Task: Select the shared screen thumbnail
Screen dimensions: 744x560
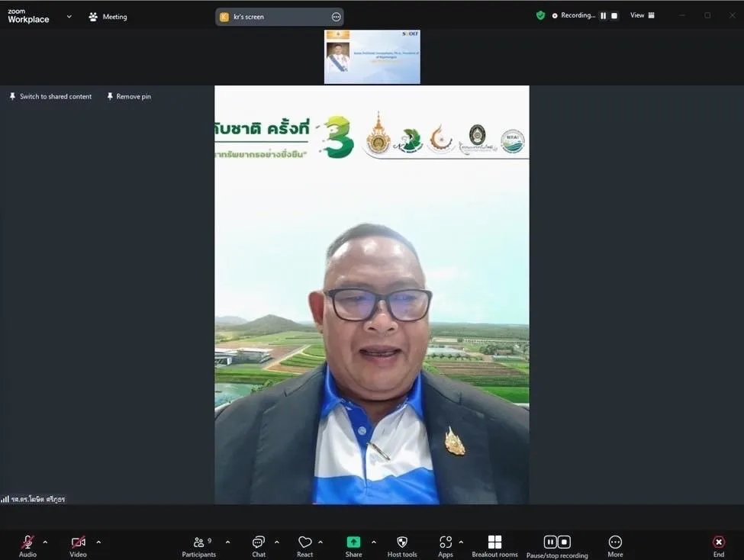Action: pos(372,57)
